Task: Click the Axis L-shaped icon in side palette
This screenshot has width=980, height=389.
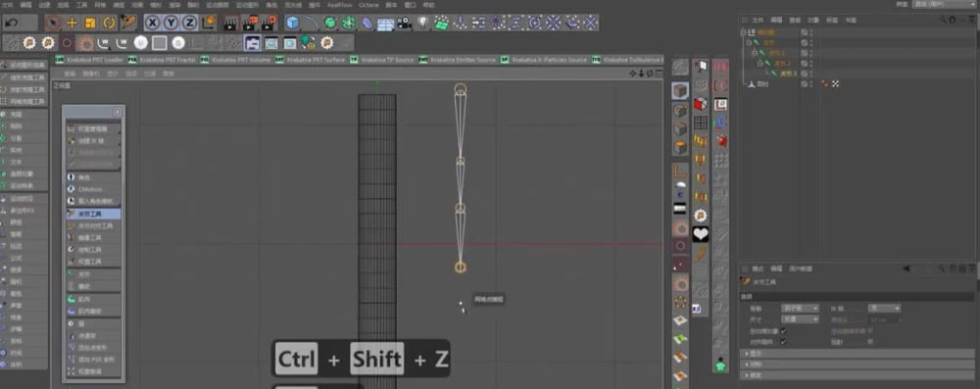Action: [x=681, y=170]
